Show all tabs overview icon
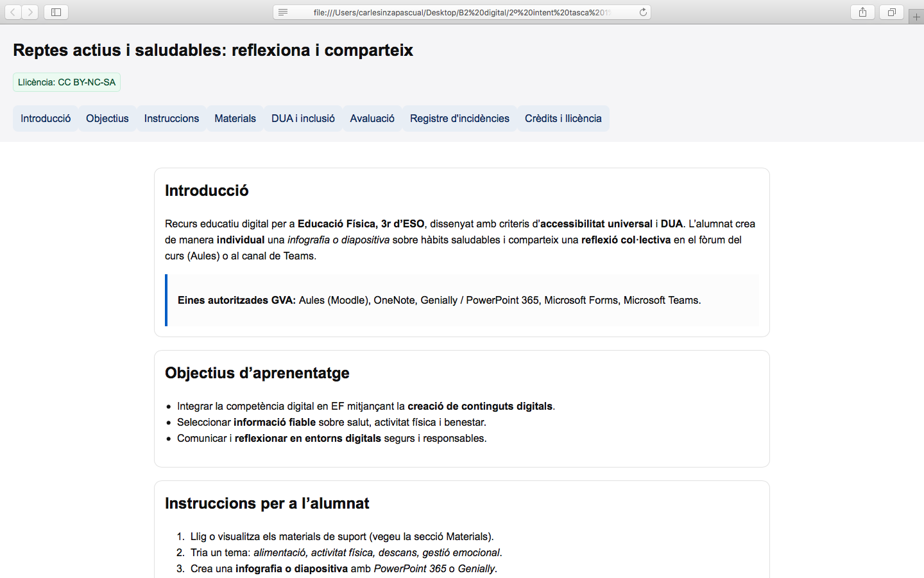The image size is (924, 578). [x=891, y=12]
